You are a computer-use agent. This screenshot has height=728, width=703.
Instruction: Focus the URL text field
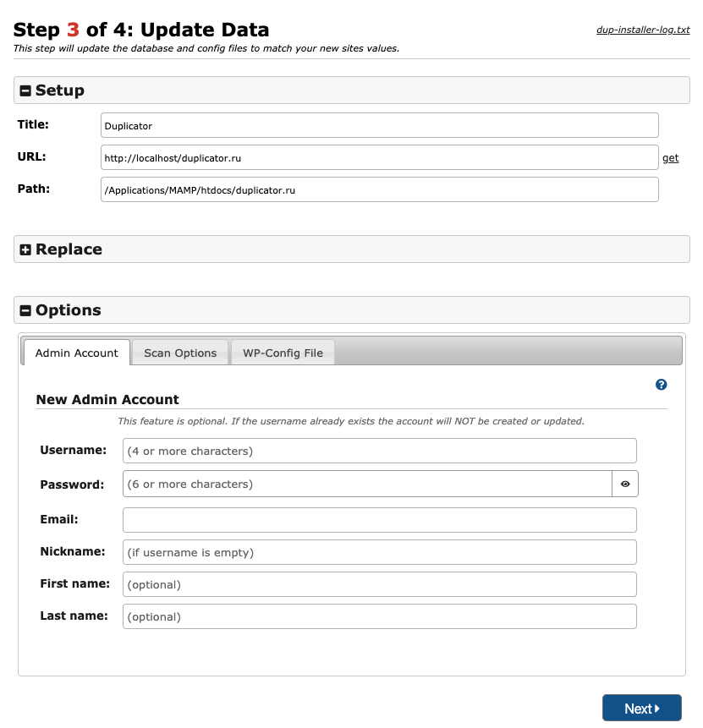pos(379,158)
